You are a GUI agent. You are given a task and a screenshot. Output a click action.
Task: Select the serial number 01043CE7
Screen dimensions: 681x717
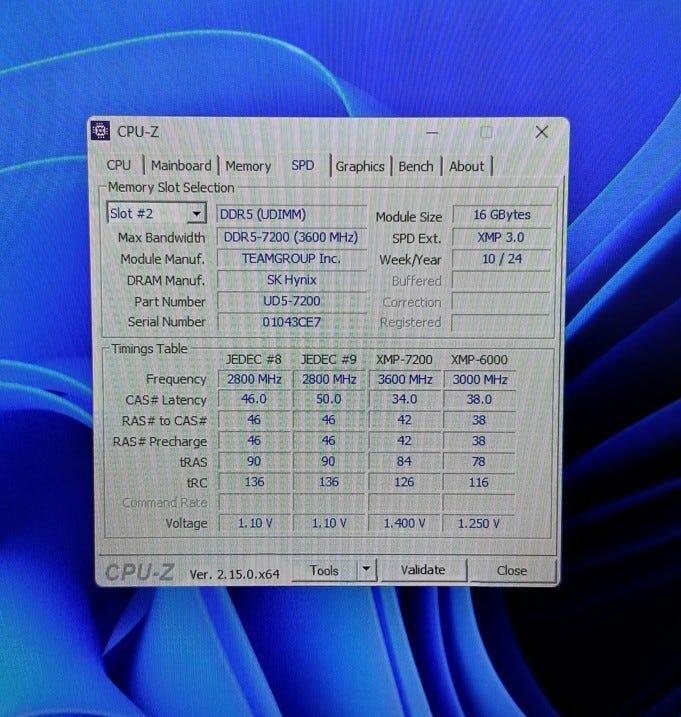pos(291,322)
